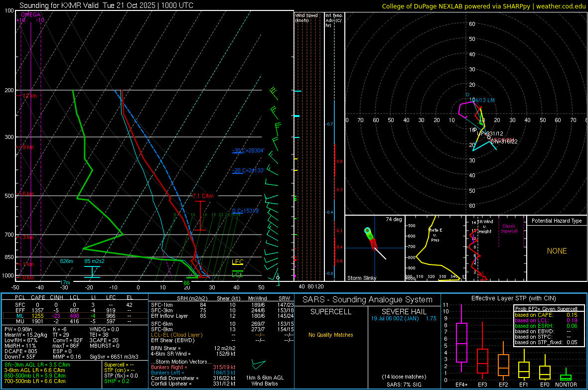
Task: Click the 'Storm Slinky' label
Action: coord(361,278)
